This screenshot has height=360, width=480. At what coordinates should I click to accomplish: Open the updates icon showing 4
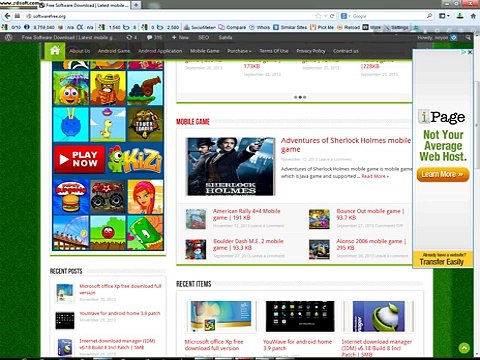pos(131,37)
